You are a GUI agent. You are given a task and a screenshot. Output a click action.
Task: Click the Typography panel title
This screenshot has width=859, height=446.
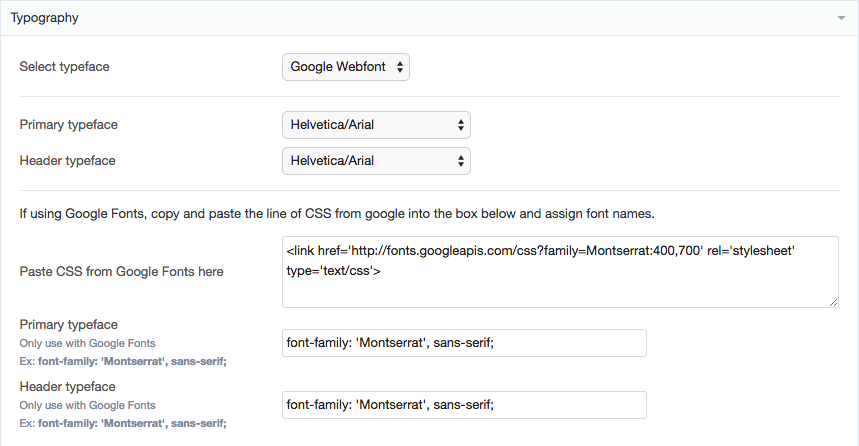(x=45, y=18)
